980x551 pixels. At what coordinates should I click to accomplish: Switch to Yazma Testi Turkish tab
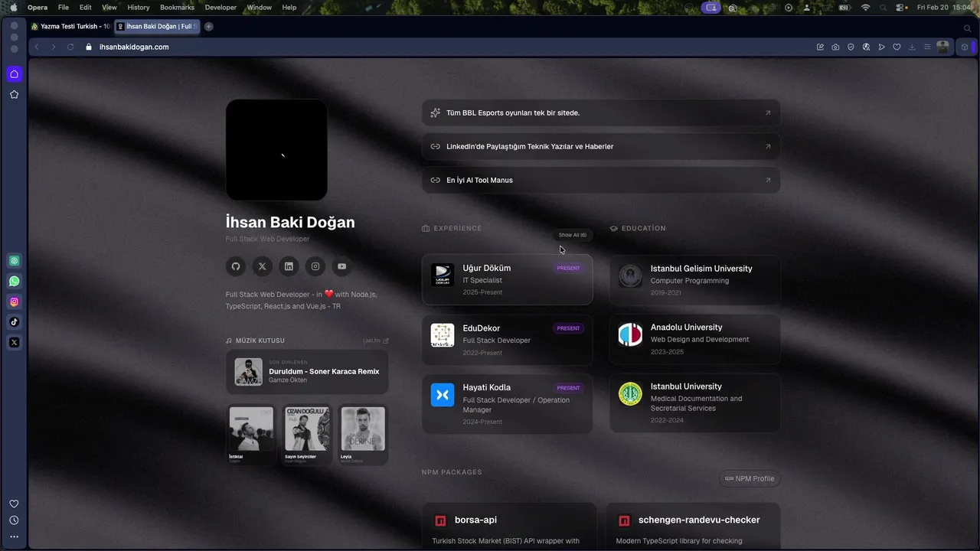[71, 26]
